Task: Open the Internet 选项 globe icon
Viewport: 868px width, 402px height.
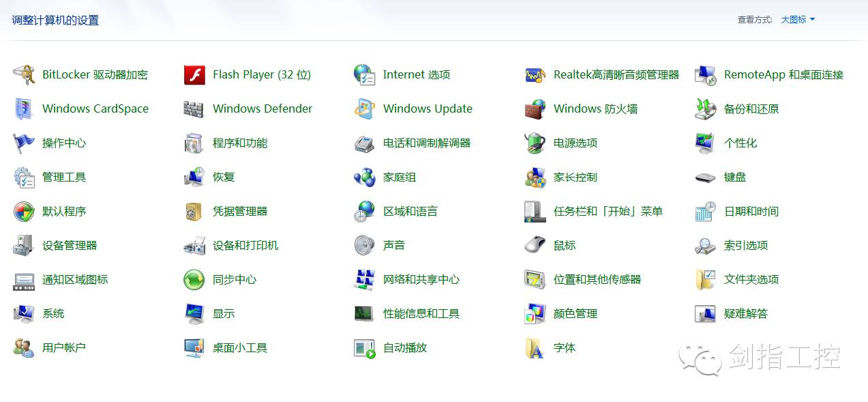Action: (365, 74)
